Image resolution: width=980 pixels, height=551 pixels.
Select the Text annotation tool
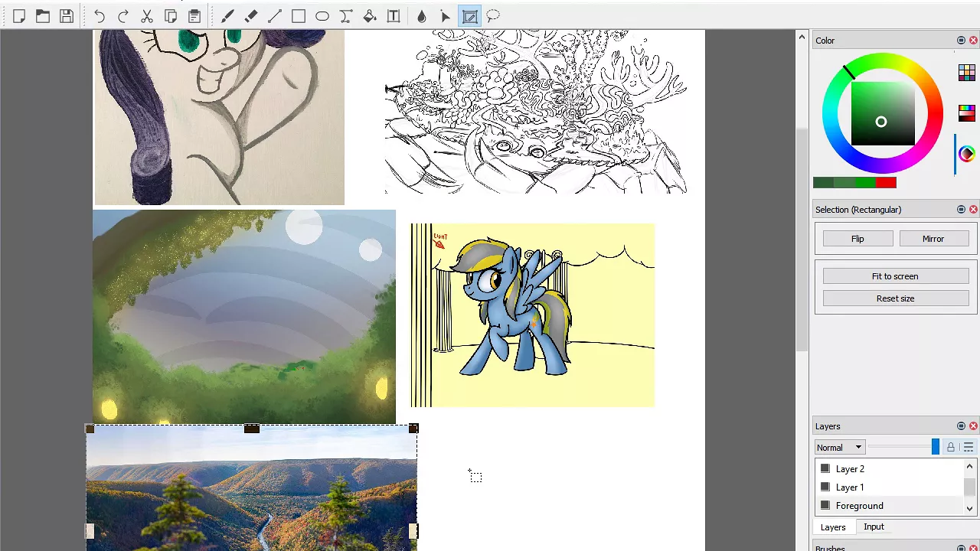(394, 16)
